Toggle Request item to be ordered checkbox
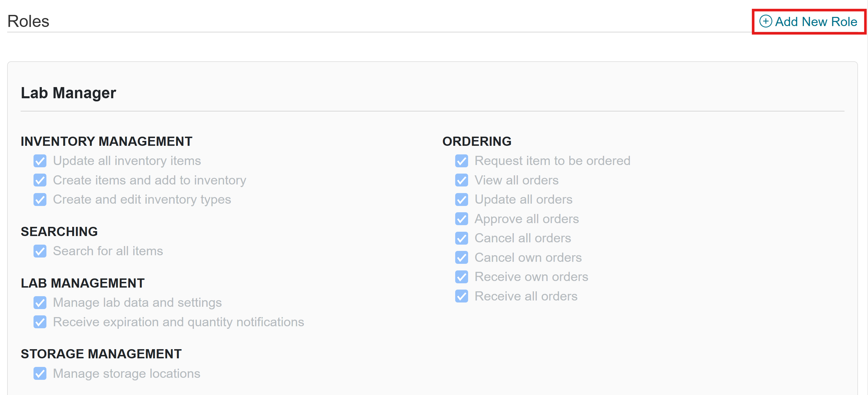 pos(461,161)
